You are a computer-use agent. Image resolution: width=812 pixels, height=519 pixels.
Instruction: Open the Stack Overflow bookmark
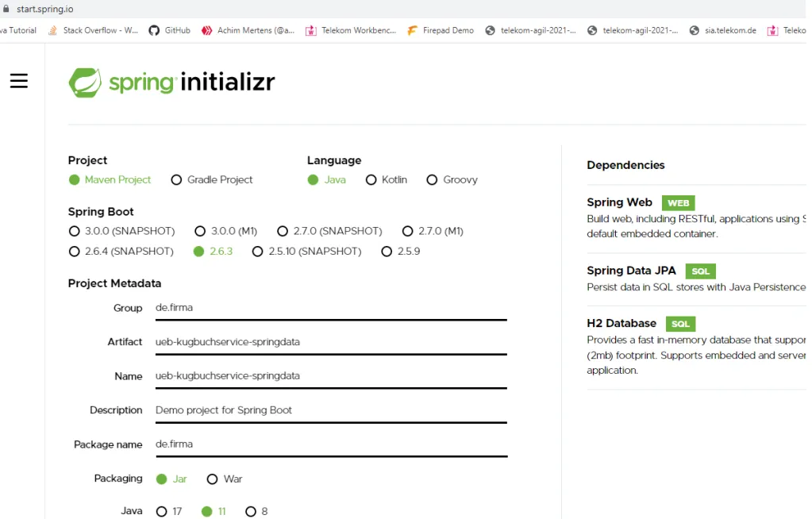(x=93, y=31)
